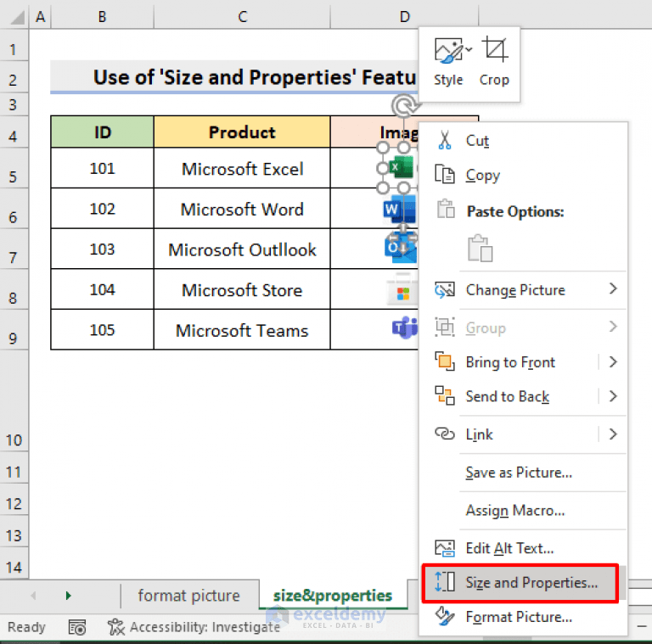Click the Cut scissors icon
This screenshot has height=644, width=652.
pyautogui.click(x=445, y=140)
